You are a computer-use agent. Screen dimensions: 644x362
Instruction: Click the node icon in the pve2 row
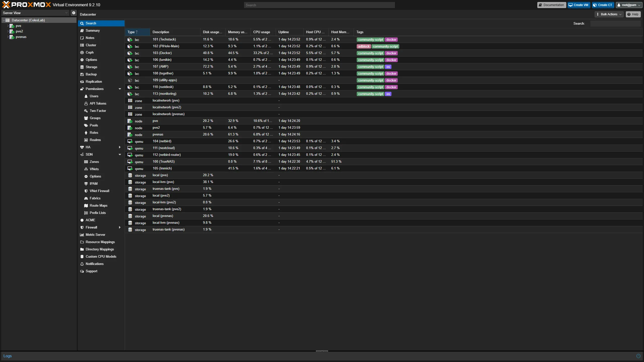click(130, 128)
